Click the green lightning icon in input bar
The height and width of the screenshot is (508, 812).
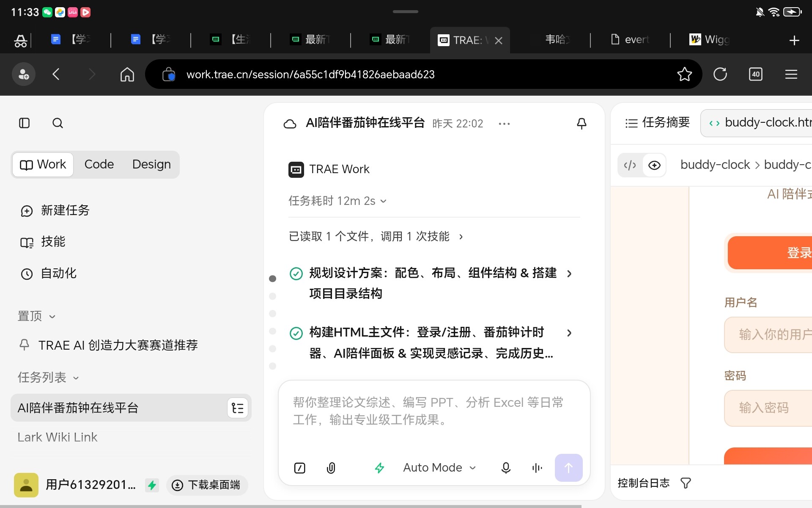click(x=379, y=468)
